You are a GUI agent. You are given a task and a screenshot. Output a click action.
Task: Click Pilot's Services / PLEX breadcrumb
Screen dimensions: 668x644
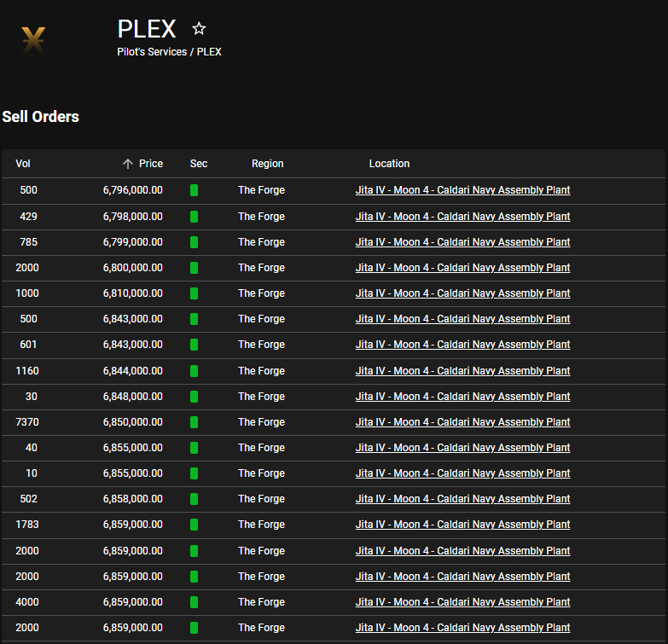(x=169, y=52)
